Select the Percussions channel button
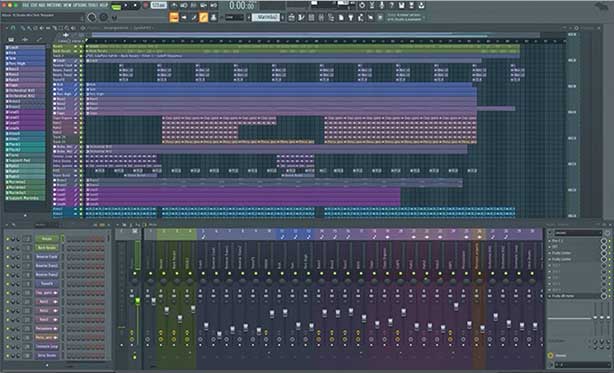 tap(47, 328)
